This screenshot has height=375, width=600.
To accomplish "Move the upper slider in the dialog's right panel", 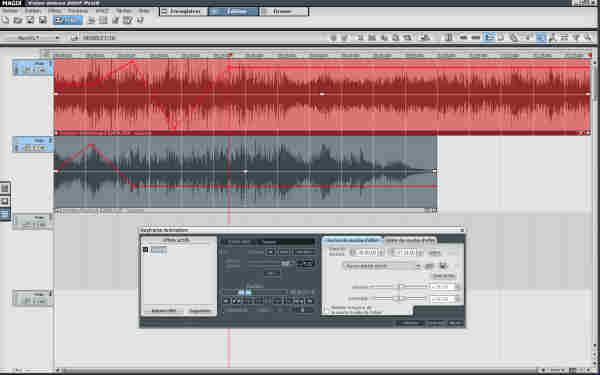I will coord(400,287).
